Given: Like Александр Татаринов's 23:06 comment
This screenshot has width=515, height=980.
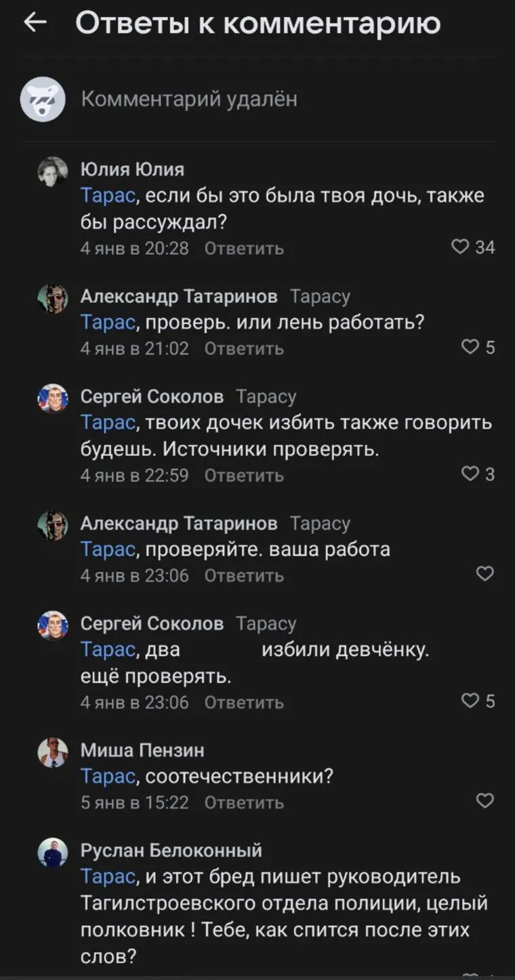Looking at the screenshot, I should click(485, 574).
